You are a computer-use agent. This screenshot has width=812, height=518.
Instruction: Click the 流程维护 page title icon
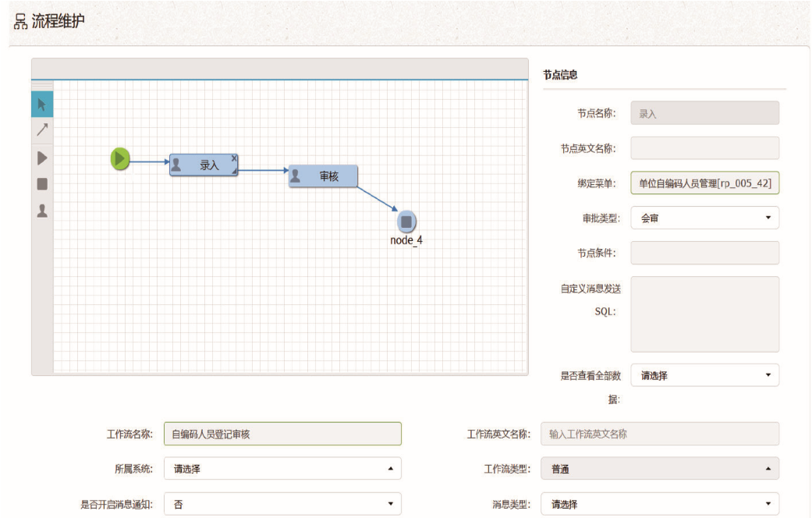pos(20,22)
